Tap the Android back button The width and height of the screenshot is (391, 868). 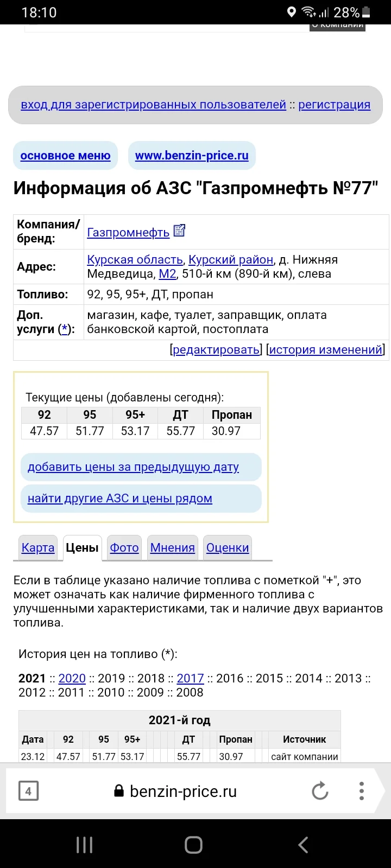(303, 844)
